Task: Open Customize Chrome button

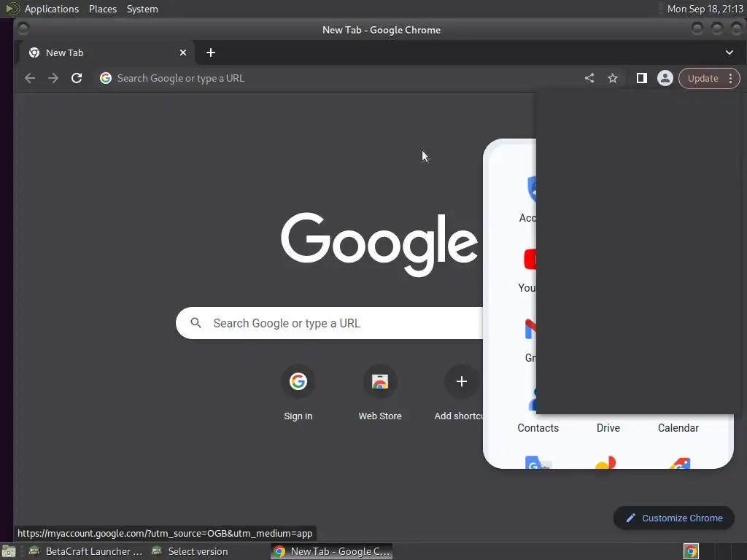Action: (x=673, y=518)
